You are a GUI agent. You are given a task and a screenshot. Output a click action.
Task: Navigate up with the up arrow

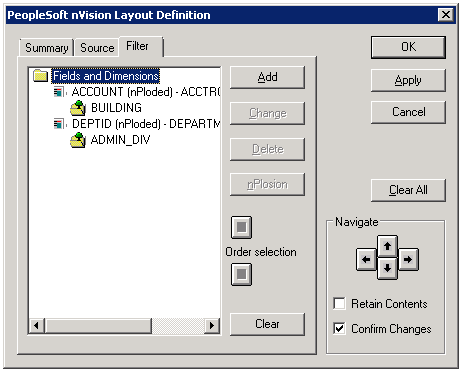point(387,246)
